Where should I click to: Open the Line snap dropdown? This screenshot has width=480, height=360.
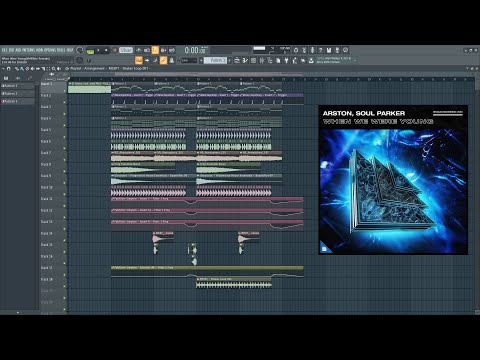click(189, 60)
